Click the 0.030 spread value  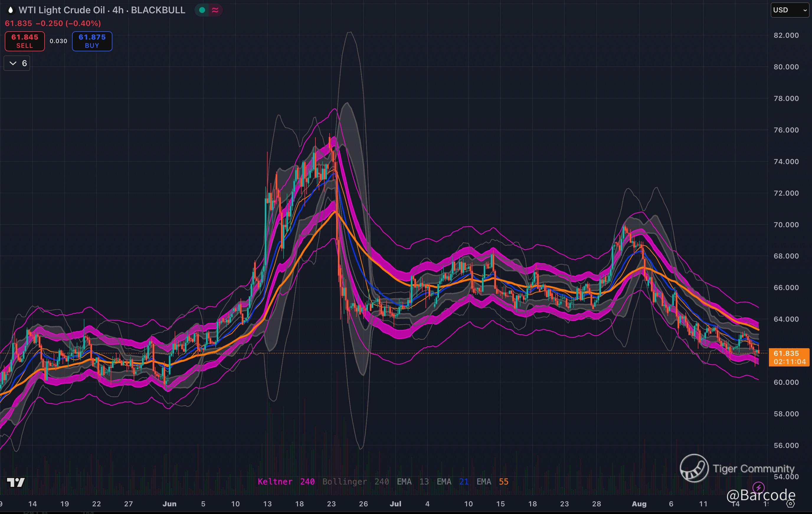click(58, 41)
